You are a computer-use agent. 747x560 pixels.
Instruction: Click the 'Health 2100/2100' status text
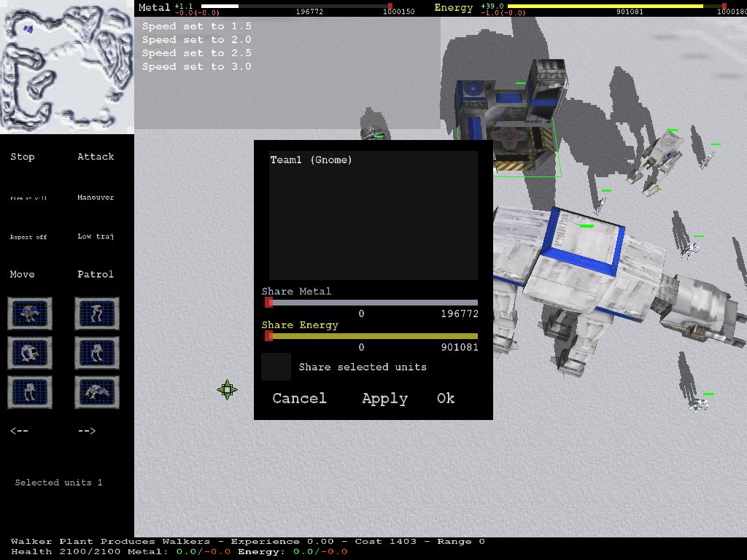[x=66, y=551]
